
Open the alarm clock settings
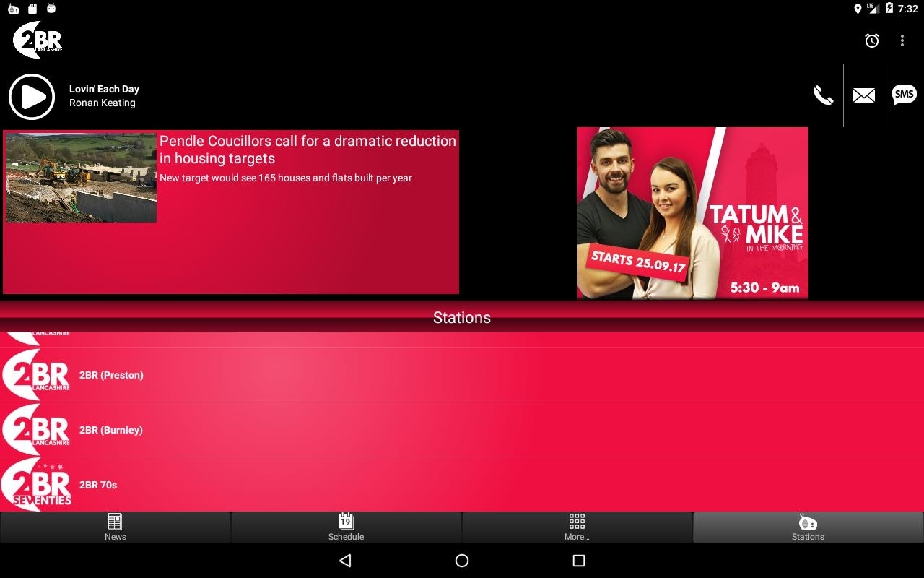[872, 40]
